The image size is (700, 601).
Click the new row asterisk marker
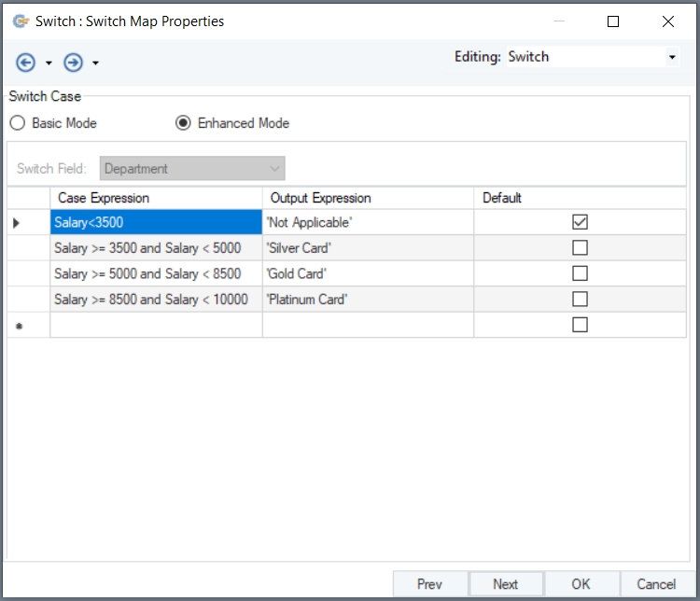pos(16,326)
